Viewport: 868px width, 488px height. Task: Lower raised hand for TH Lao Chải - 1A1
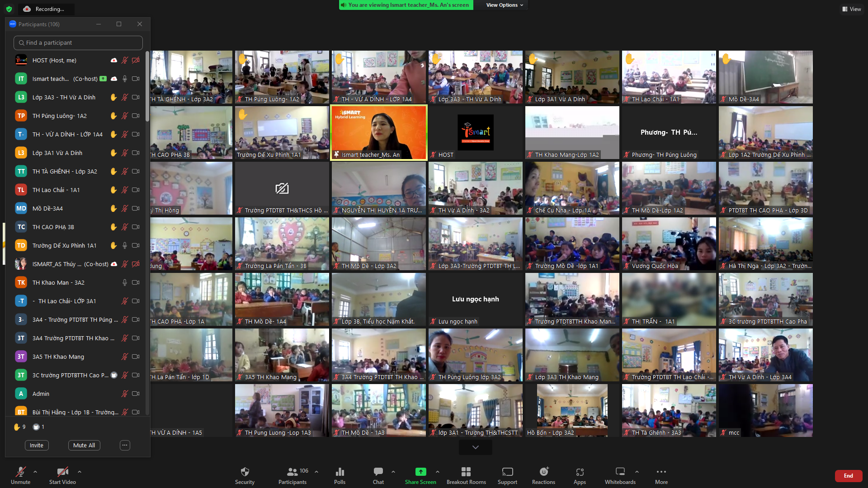(113, 190)
